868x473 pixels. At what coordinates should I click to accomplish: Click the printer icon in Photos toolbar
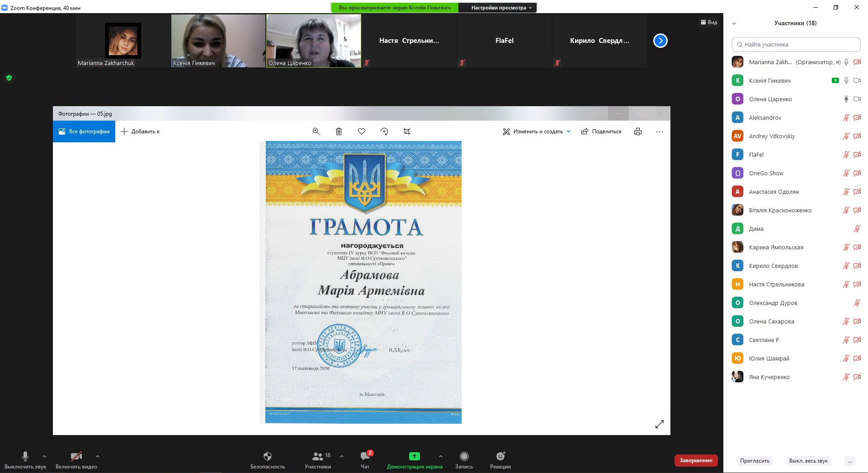[x=637, y=131]
